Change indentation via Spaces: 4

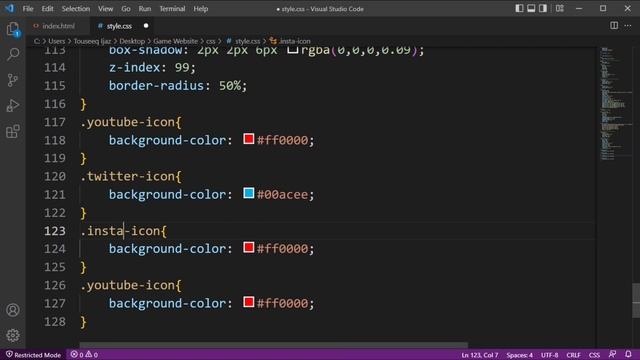pyautogui.click(x=520, y=355)
